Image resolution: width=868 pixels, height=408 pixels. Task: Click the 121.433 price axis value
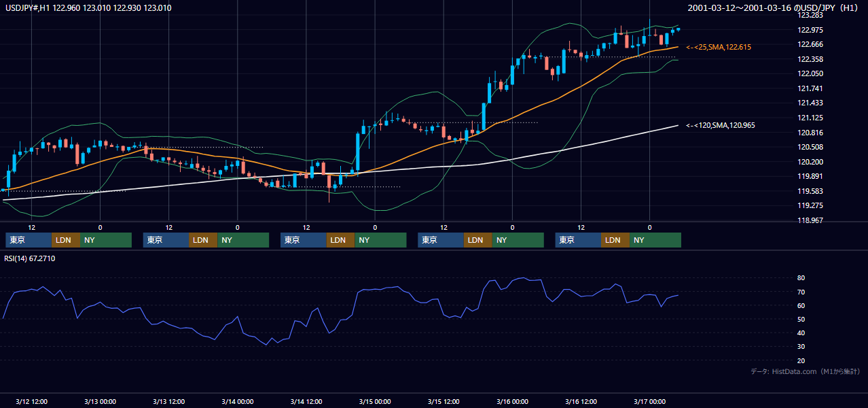(x=812, y=103)
